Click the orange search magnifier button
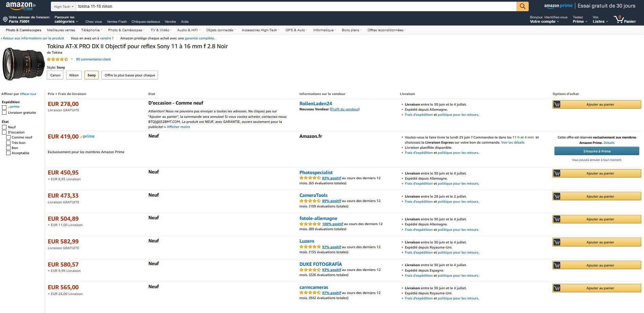644x313 pixels. (522, 6)
